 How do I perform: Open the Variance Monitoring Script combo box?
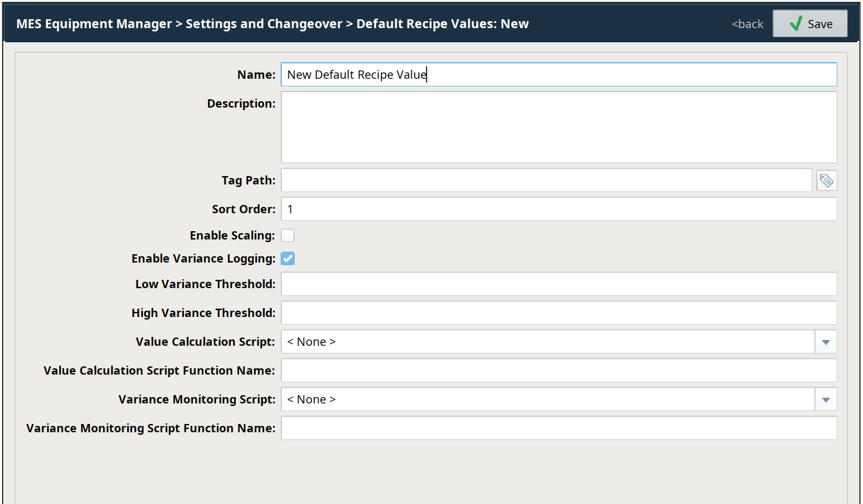(547, 400)
